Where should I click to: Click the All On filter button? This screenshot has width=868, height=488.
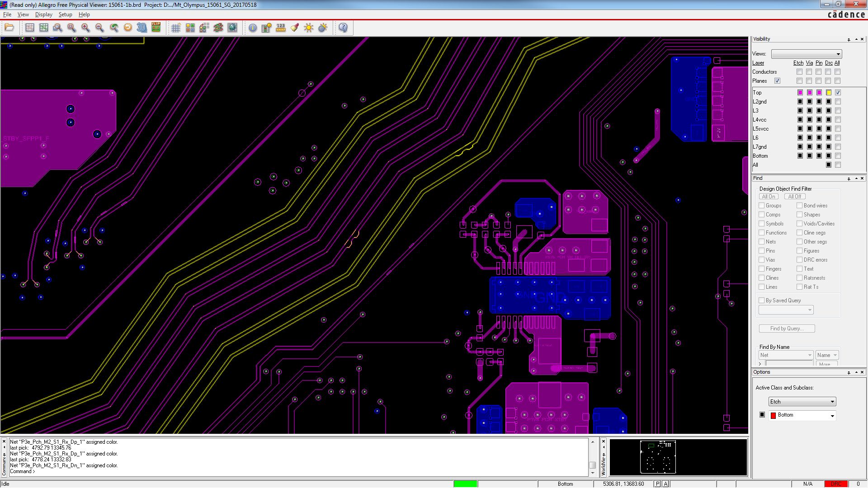[x=769, y=197]
